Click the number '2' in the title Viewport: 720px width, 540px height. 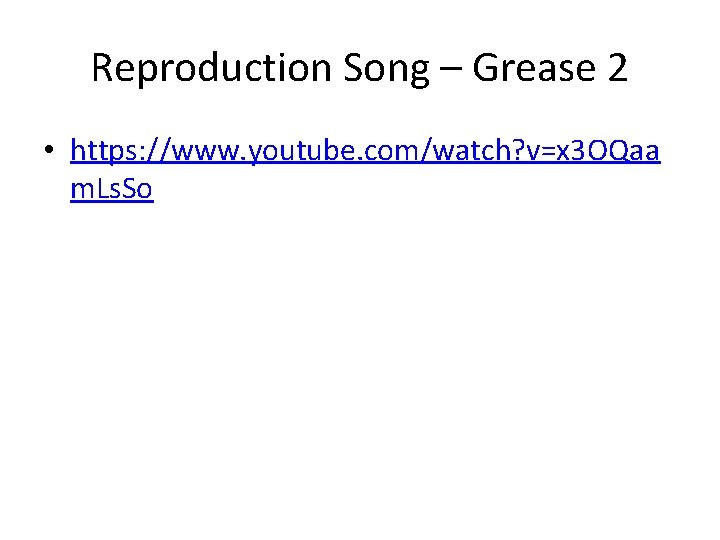[617, 68]
